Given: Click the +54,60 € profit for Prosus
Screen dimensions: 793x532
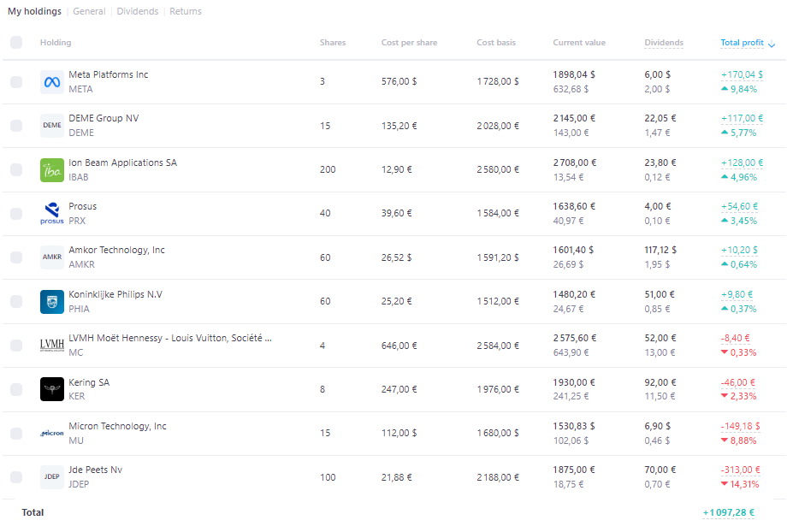Looking at the screenshot, I should click(x=739, y=206).
